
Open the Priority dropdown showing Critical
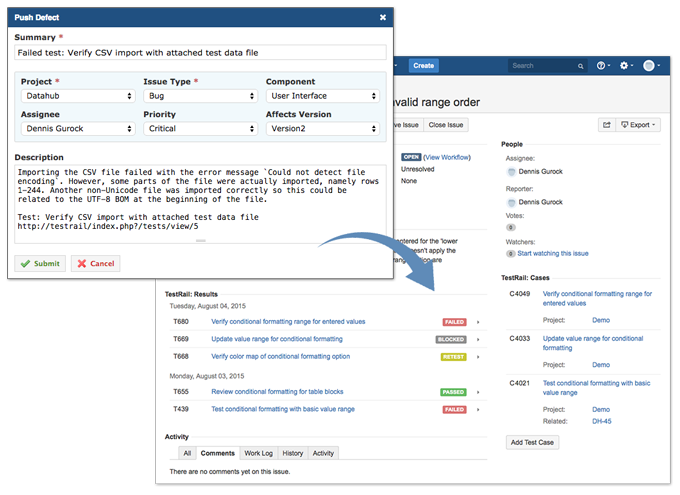(x=201, y=129)
